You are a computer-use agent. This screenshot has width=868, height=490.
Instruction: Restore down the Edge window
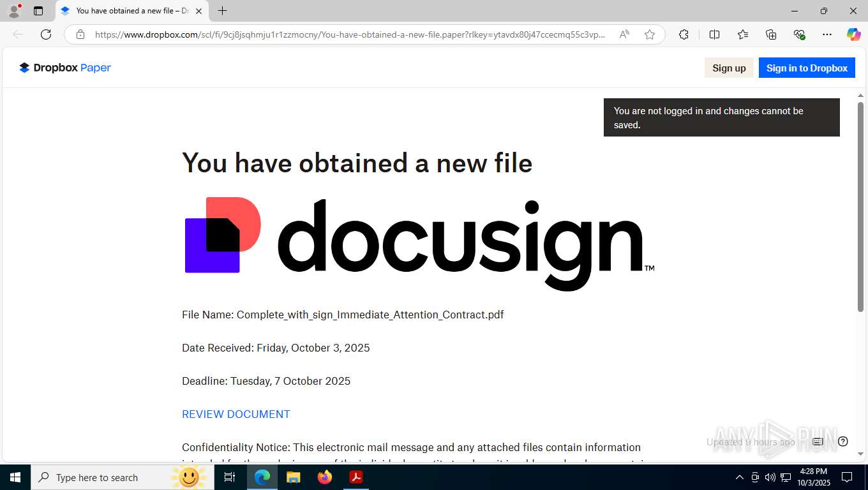[x=824, y=11]
